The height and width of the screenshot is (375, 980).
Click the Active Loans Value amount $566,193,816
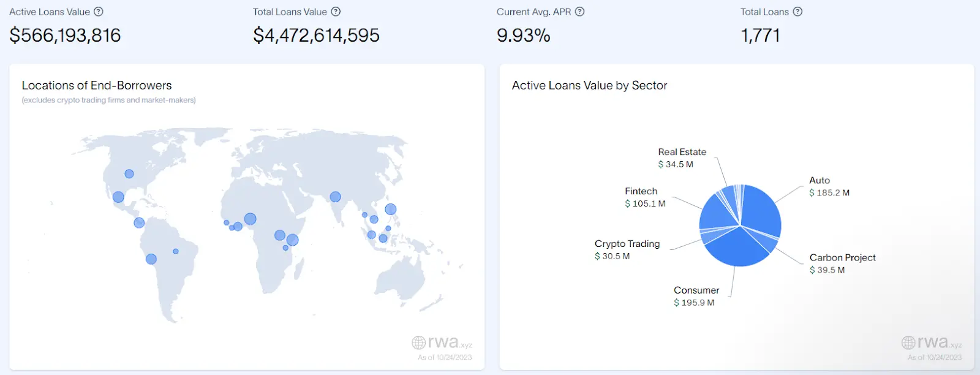pos(65,36)
